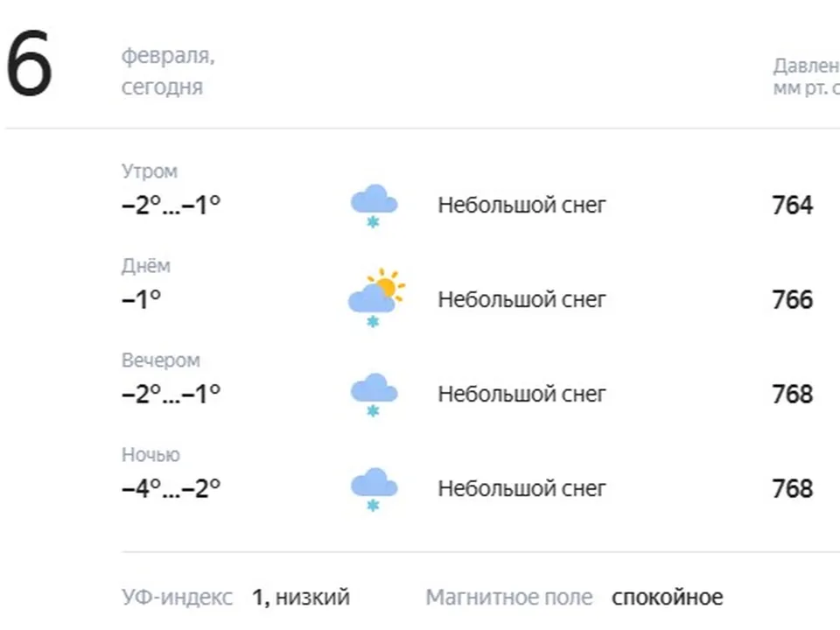Select the pressure value 764
The height and width of the screenshot is (630, 840).
790,204
